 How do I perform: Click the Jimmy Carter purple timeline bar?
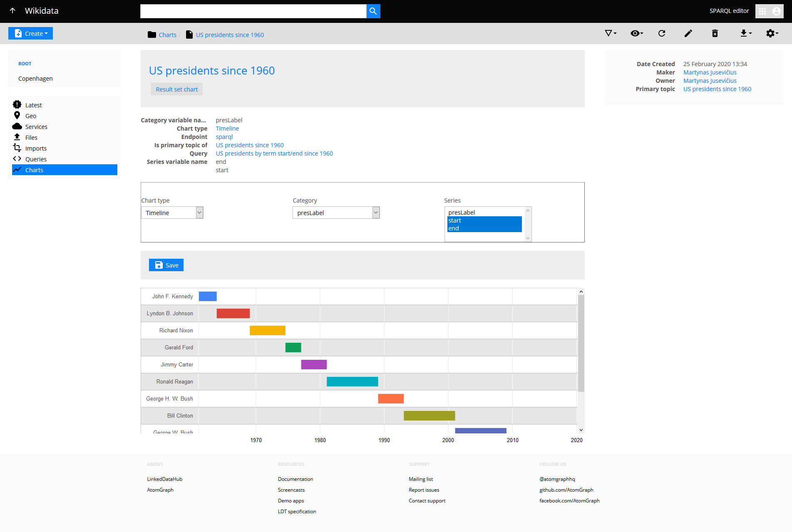click(314, 364)
